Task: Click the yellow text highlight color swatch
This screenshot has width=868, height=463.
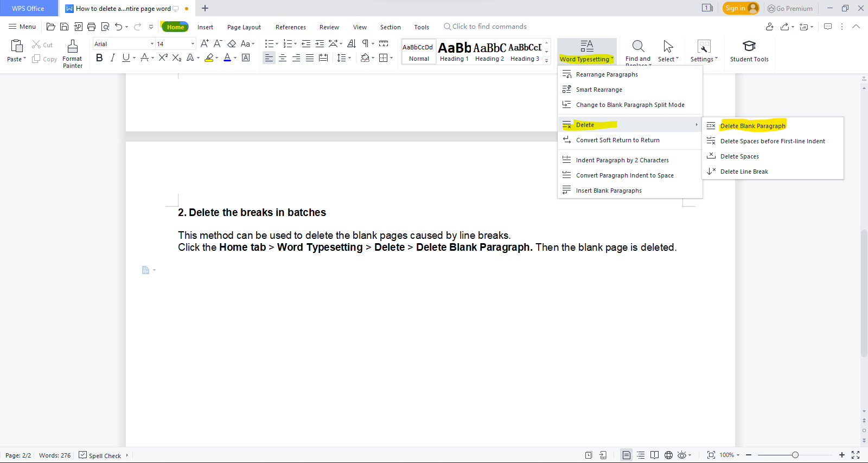Action: point(209,58)
